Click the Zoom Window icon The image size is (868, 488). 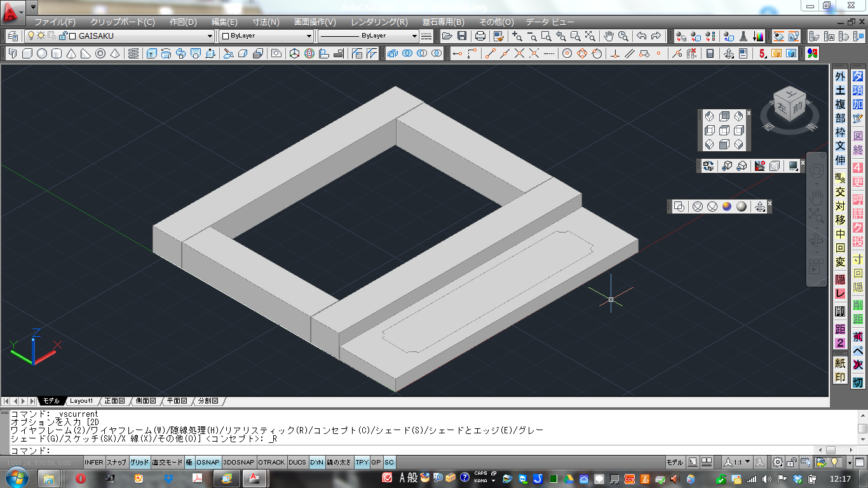[546, 36]
